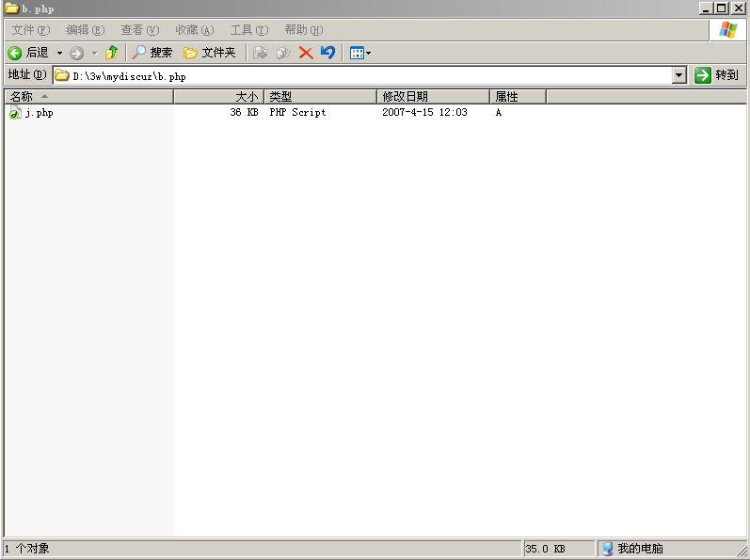Screen dimensions: 750x560
Task: Click the Copy To toolbar icon
Action: point(283,53)
